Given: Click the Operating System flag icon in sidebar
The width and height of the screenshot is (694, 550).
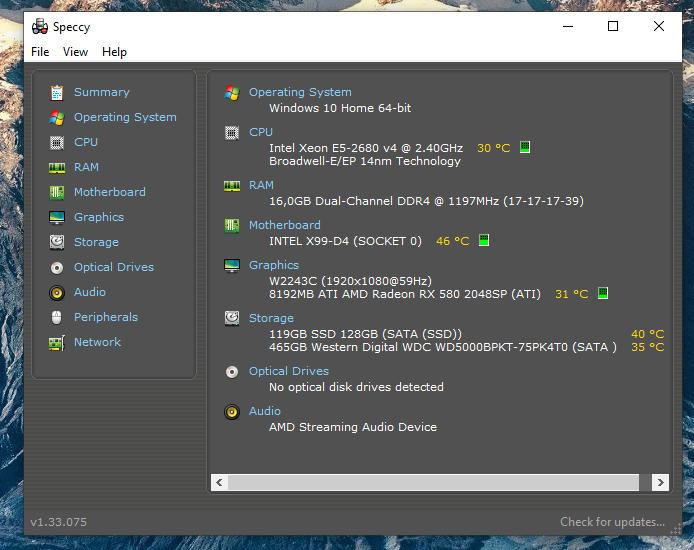Looking at the screenshot, I should pyautogui.click(x=57, y=118).
